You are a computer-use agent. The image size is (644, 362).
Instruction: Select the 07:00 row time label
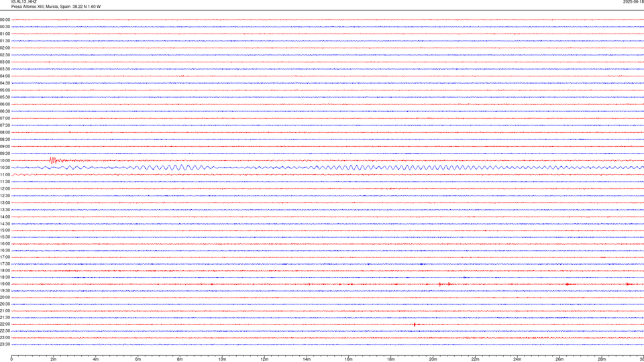[5, 118]
